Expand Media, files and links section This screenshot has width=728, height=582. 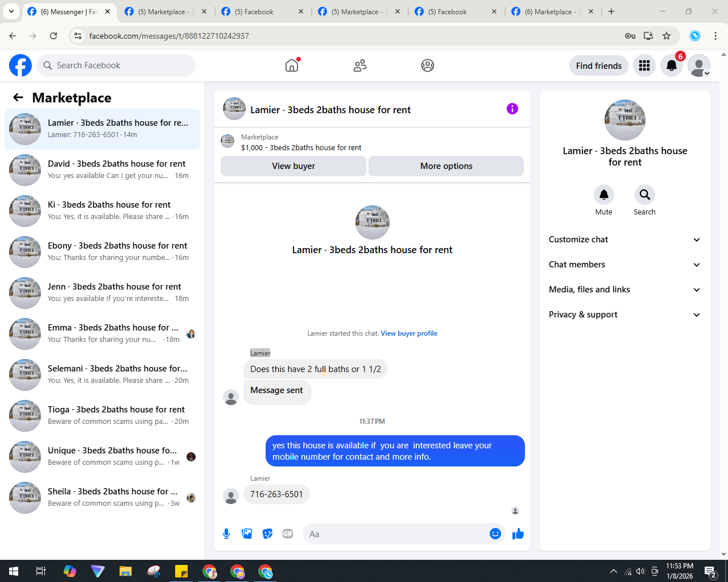[x=625, y=290]
